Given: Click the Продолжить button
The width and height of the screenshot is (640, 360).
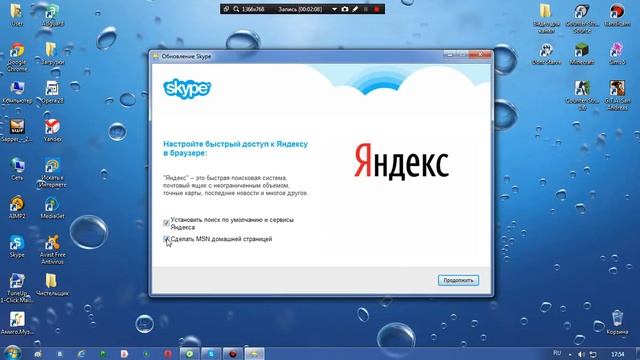Looking at the screenshot, I should pos(458,280).
